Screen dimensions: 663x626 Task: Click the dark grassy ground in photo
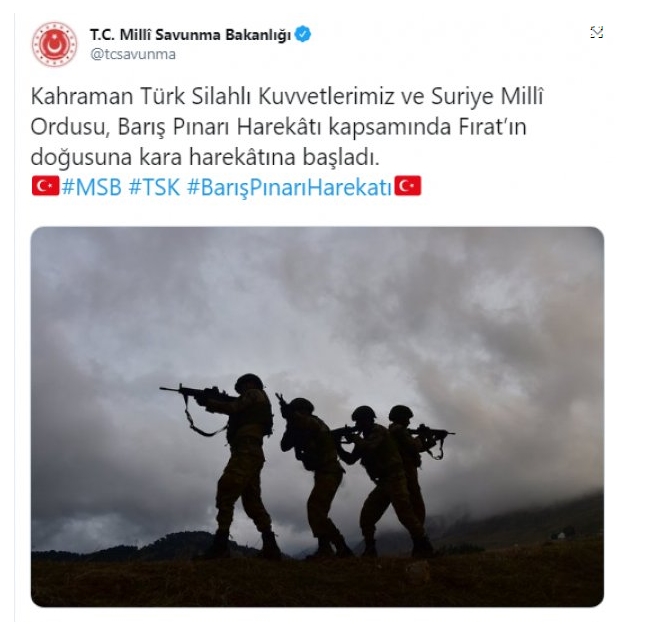point(317,582)
